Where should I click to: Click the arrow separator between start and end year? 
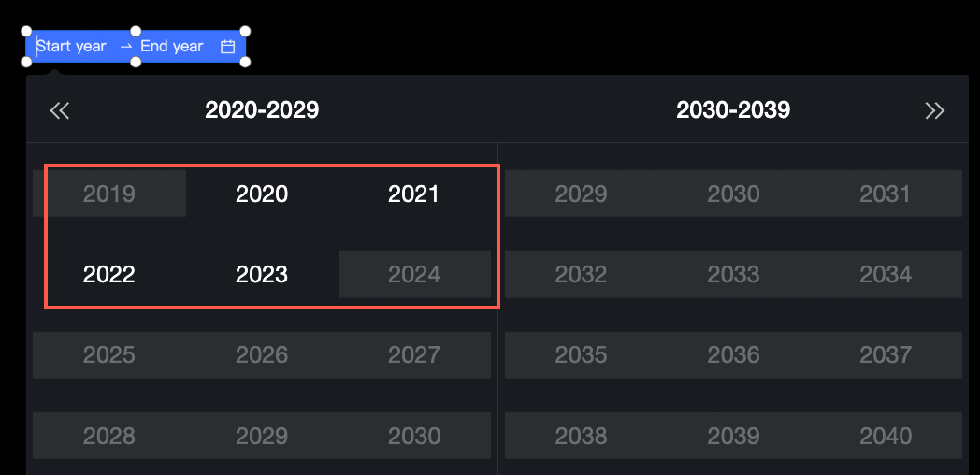point(126,46)
